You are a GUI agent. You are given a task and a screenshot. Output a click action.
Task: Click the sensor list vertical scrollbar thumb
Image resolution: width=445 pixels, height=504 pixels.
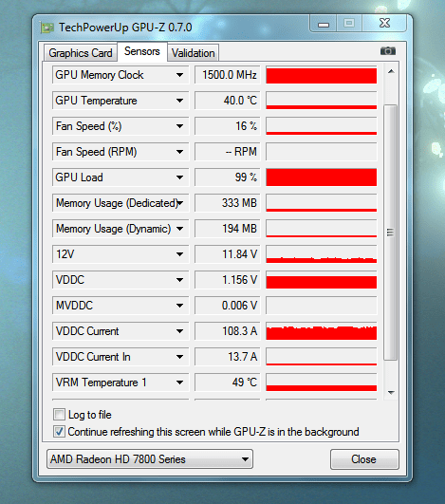391,233
